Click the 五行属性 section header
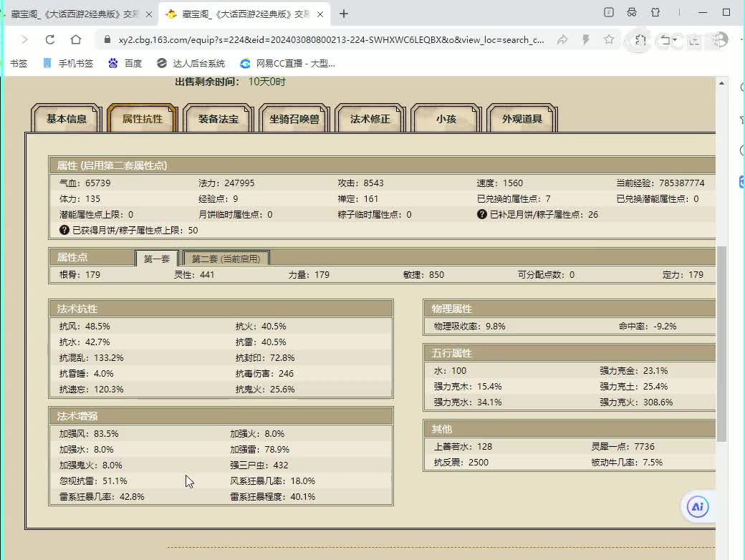This screenshot has width=745, height=560. click(x=569, y=353)
